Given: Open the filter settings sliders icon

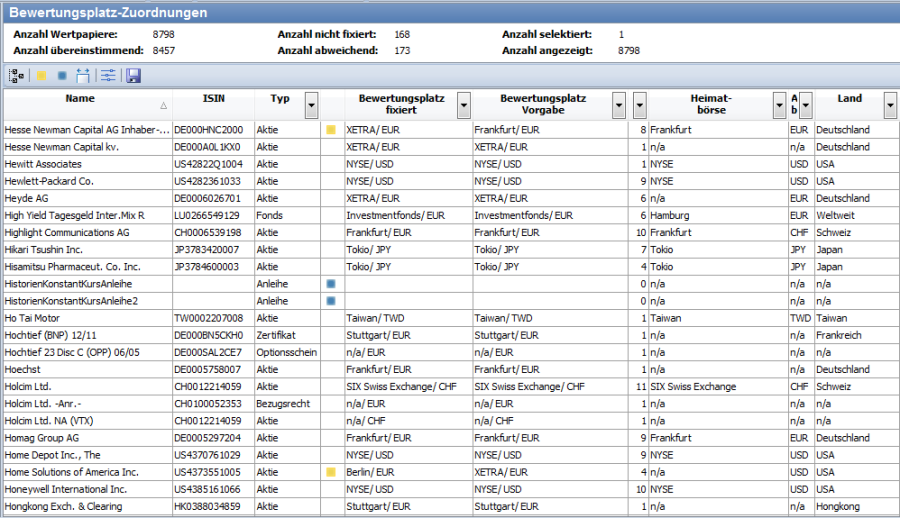Looking at the screenshot, I should pyautogui.click(x=108, y=75).
